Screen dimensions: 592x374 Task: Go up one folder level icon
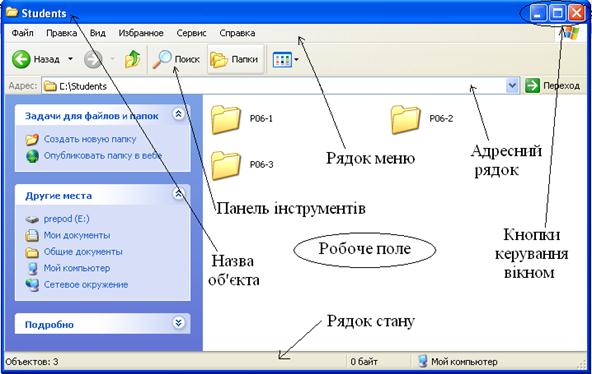pos(133,59)
